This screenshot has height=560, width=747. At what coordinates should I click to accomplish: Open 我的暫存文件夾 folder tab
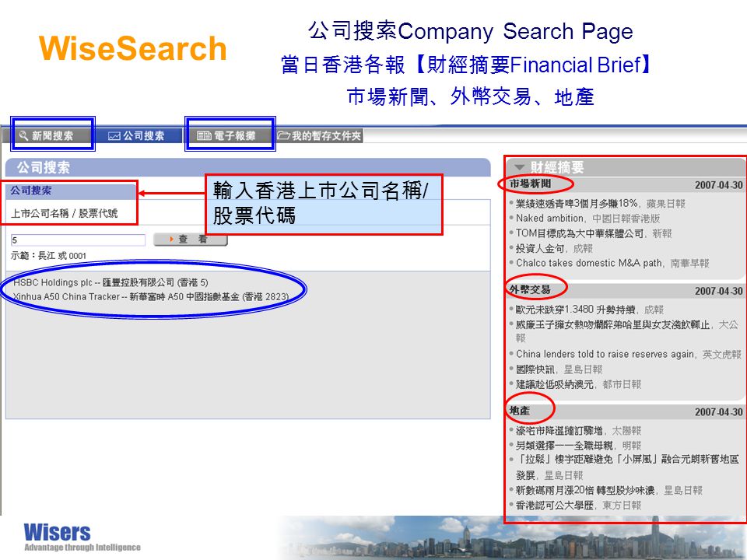point(320,135)
